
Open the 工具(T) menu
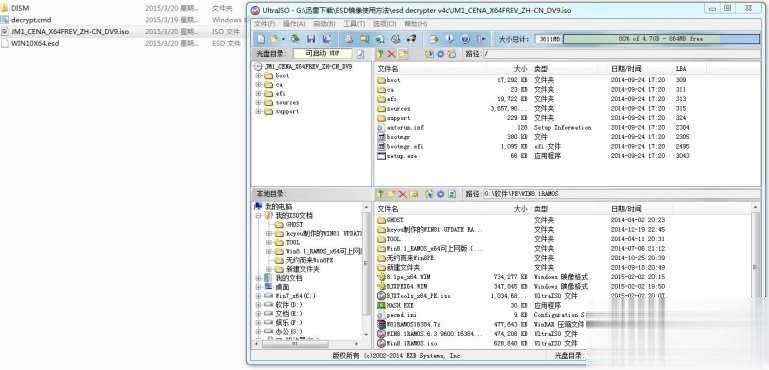[354, 24]
